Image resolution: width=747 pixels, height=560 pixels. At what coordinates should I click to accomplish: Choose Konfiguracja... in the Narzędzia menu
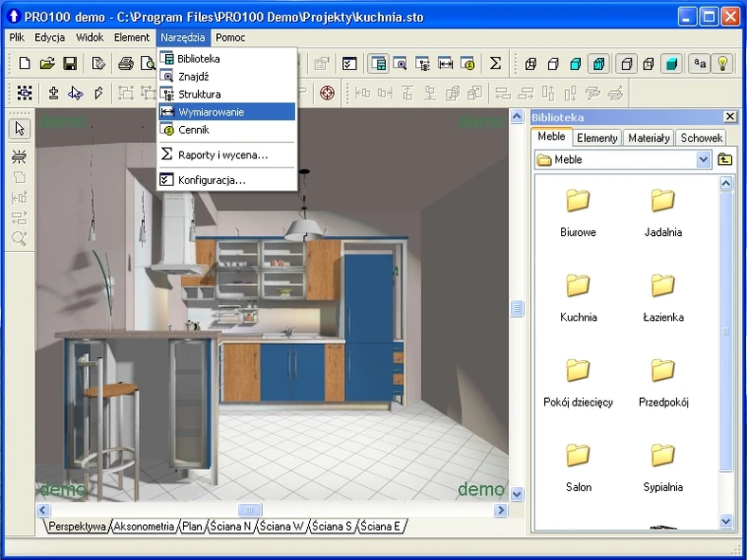tap(211, 179)
